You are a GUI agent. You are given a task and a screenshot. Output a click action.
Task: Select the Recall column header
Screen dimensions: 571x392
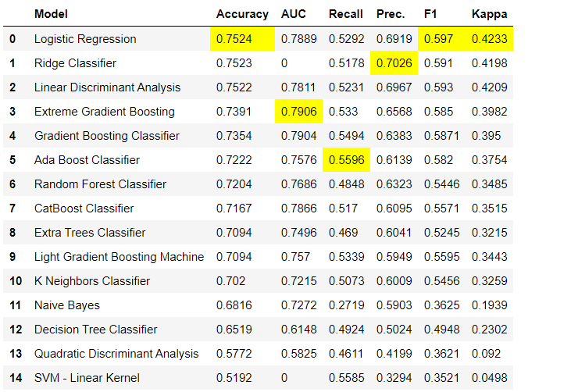345,14
